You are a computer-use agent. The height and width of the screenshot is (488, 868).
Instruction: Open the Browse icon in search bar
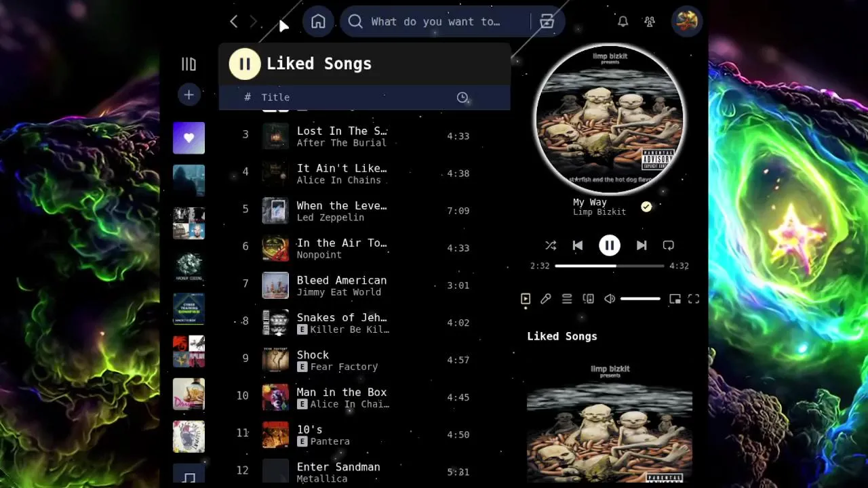[547, 22]
